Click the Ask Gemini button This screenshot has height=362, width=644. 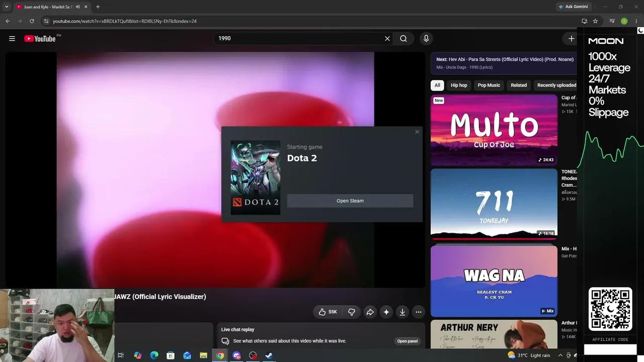click(573, 7)
